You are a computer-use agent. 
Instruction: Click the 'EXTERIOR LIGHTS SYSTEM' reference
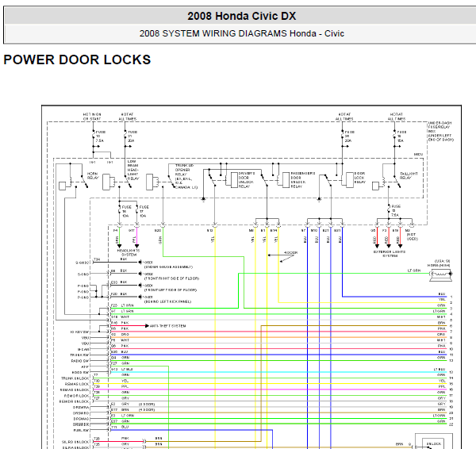(390, 254)
